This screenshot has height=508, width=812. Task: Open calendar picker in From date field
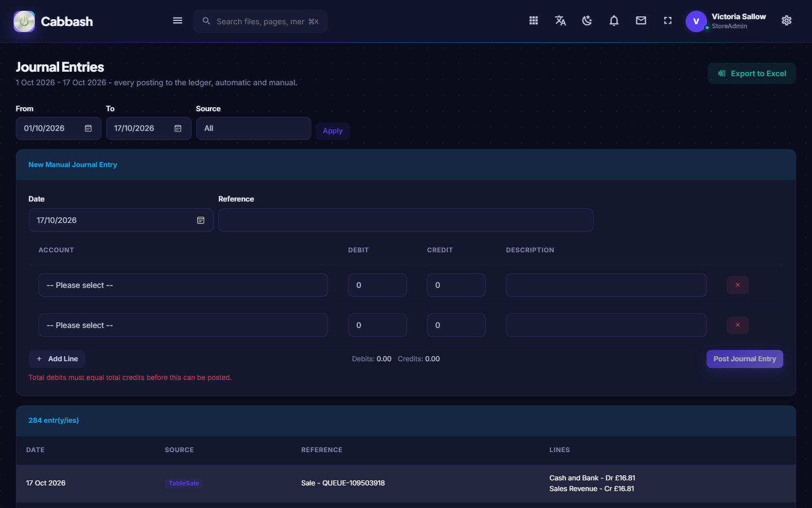88,129
